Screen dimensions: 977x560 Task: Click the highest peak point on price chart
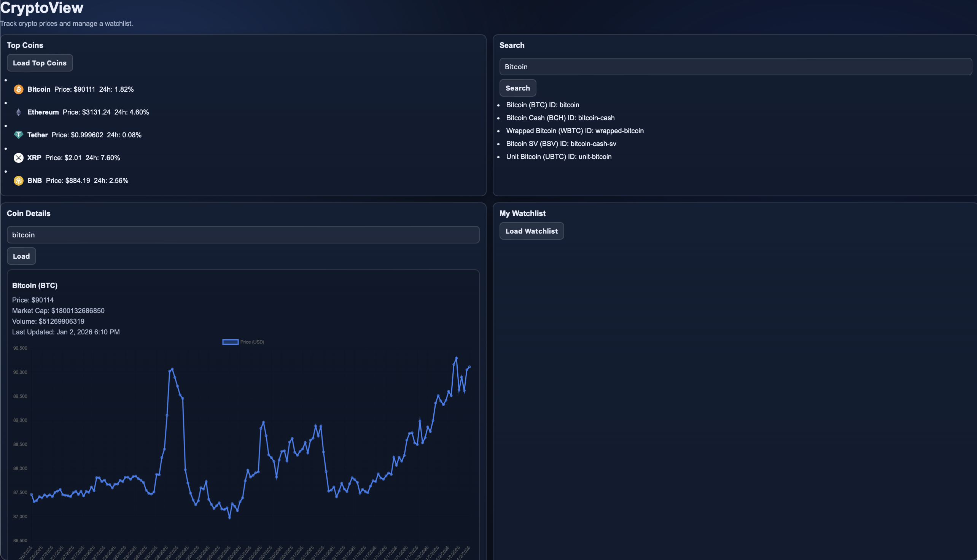click(x=456, y=358)
